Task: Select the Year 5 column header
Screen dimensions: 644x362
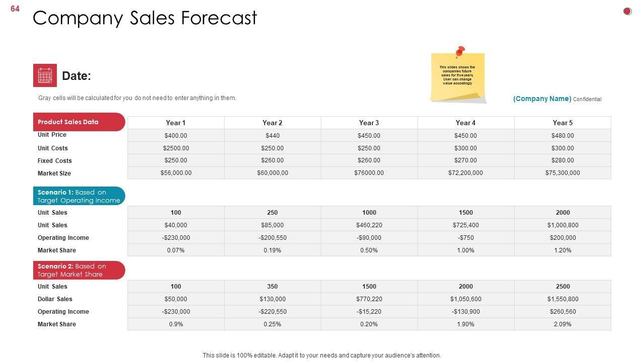Action: pos(562,123)
